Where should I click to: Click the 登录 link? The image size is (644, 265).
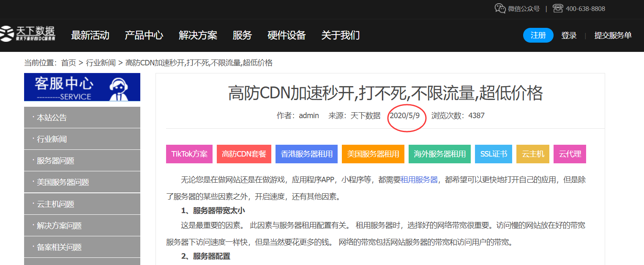pos(569,35)
